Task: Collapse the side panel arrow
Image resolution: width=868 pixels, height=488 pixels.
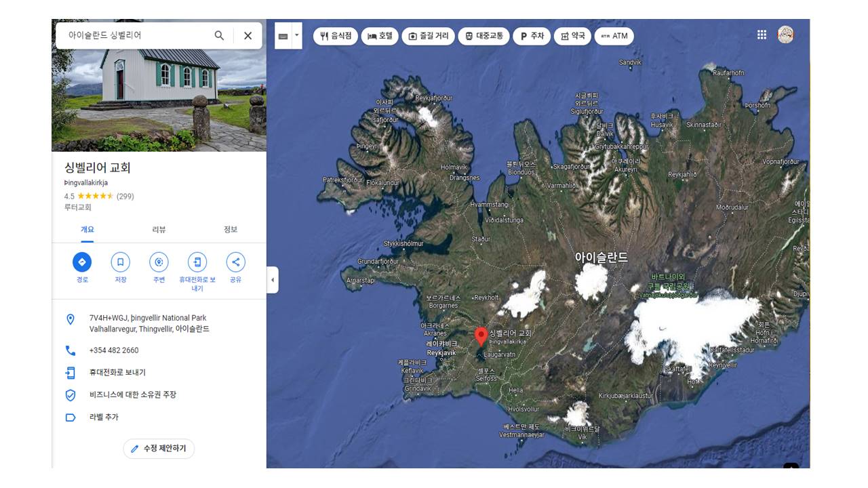Action: click(273, 280)
